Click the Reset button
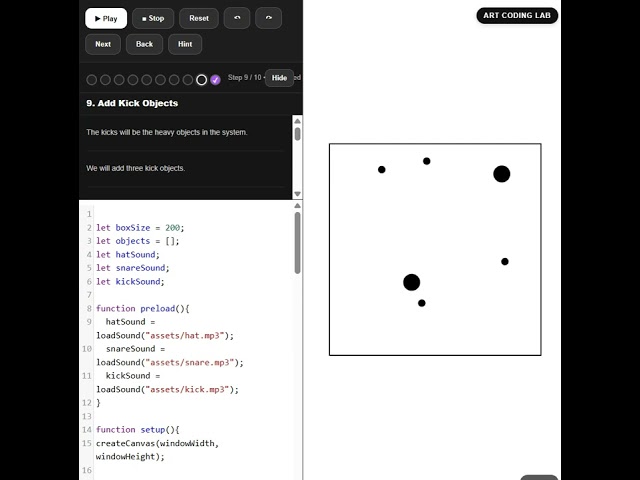Viewport: 640px width, 480px height. point(199,18)
